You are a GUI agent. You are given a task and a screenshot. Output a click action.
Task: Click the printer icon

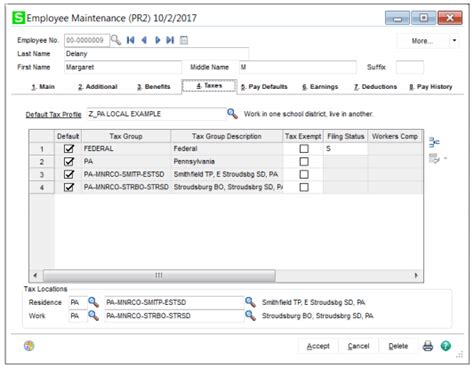click(428, 346)
